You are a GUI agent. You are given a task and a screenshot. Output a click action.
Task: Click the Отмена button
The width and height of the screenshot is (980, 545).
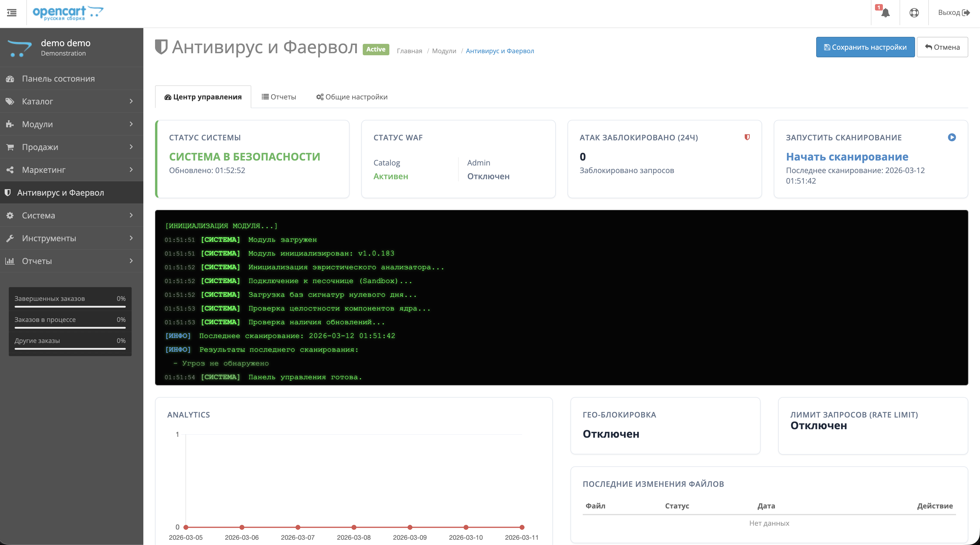tap(942, 47)
